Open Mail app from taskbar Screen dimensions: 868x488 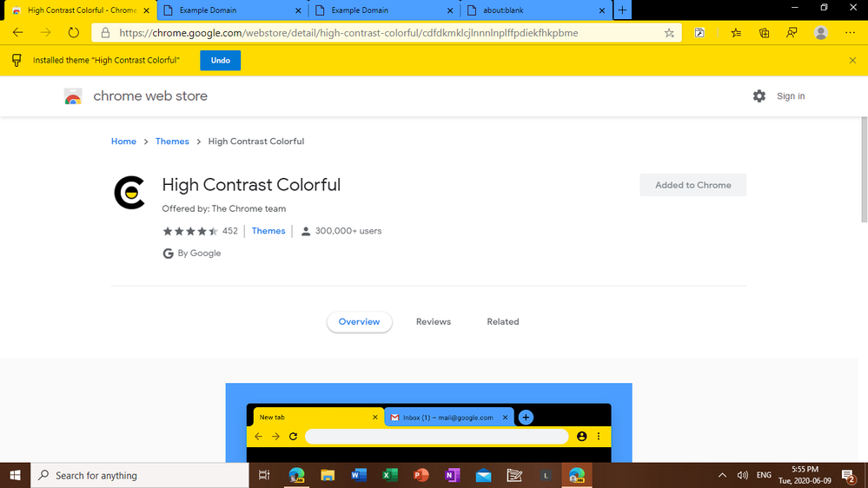click(483, 475)
